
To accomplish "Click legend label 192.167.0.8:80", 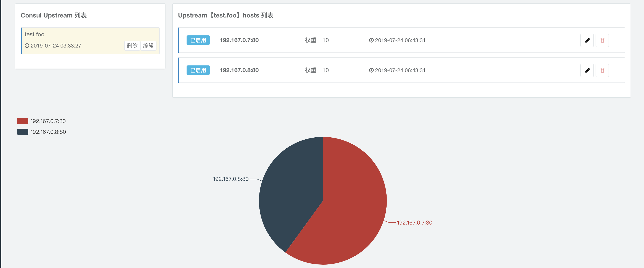I will tap(48, 132).
